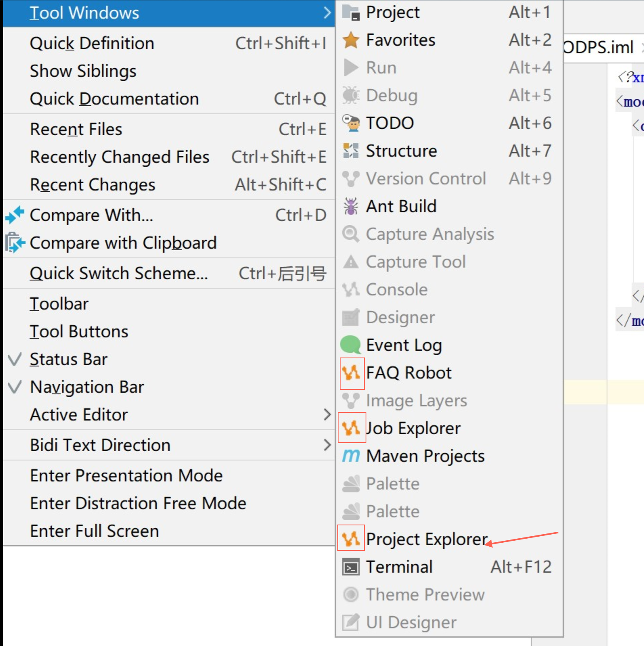
Task: Open Quick Documentation
Action: [169, 99]
